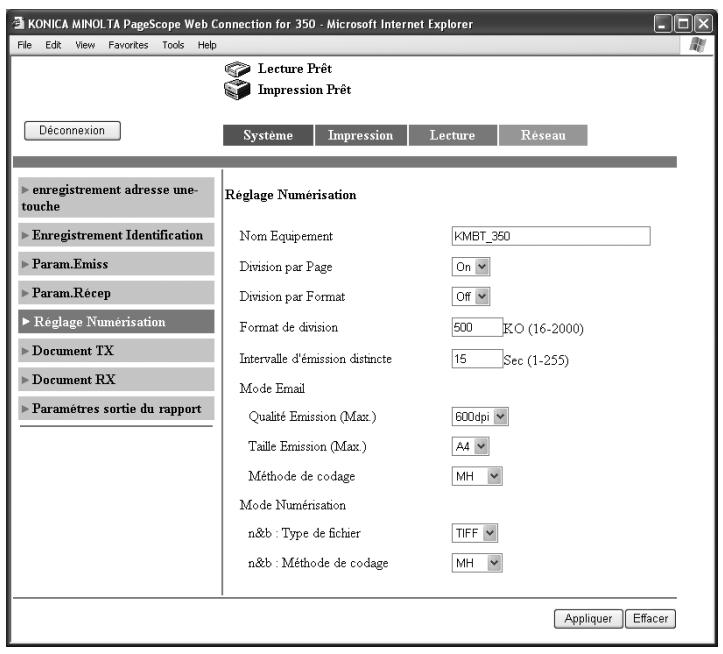Open enregistrement adresse une-touche section
The image size is (723, 654).
(x=116, y=197)
